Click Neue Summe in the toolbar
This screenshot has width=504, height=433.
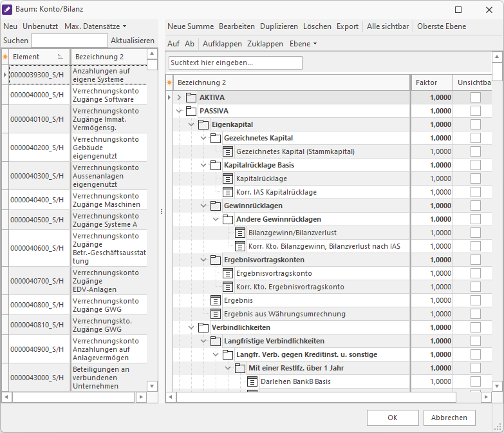pyautogui.click(x=191, y=26)
